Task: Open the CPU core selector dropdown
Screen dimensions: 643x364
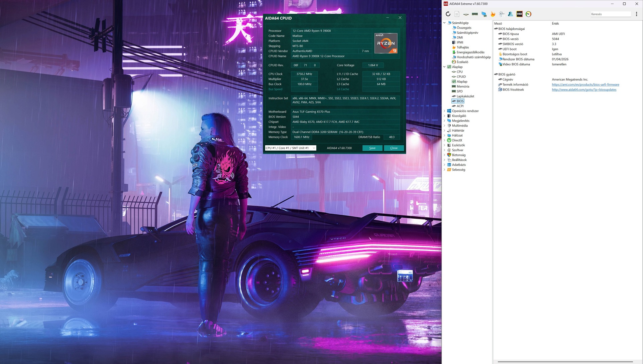Action: [x=290, y=148]
